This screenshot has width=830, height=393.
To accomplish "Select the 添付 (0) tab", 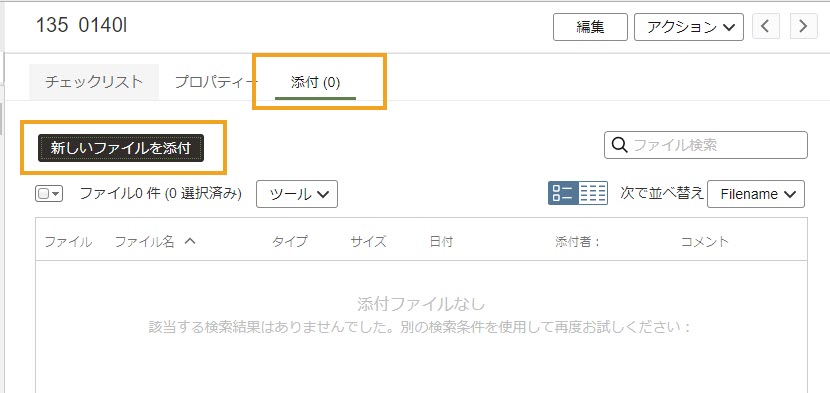I will click(x=315, y=83).
